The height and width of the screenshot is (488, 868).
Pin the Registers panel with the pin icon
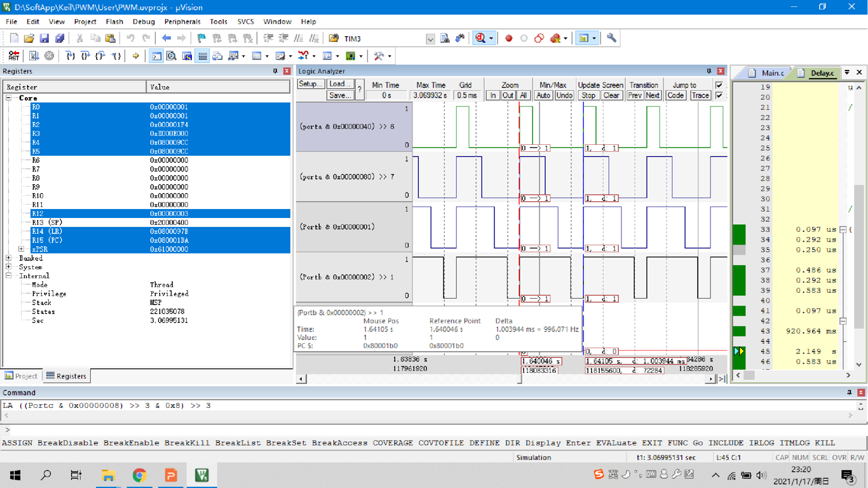click(x=275, y=71)
